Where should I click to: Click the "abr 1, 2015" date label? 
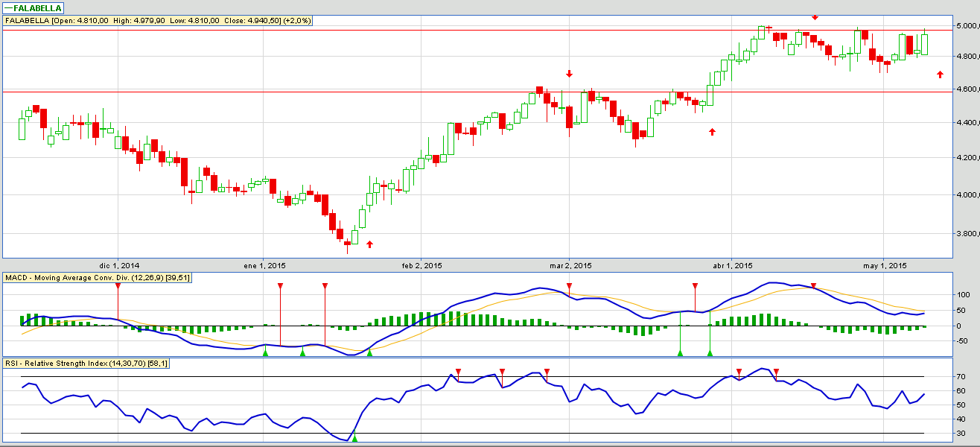(x=733, y=265)
